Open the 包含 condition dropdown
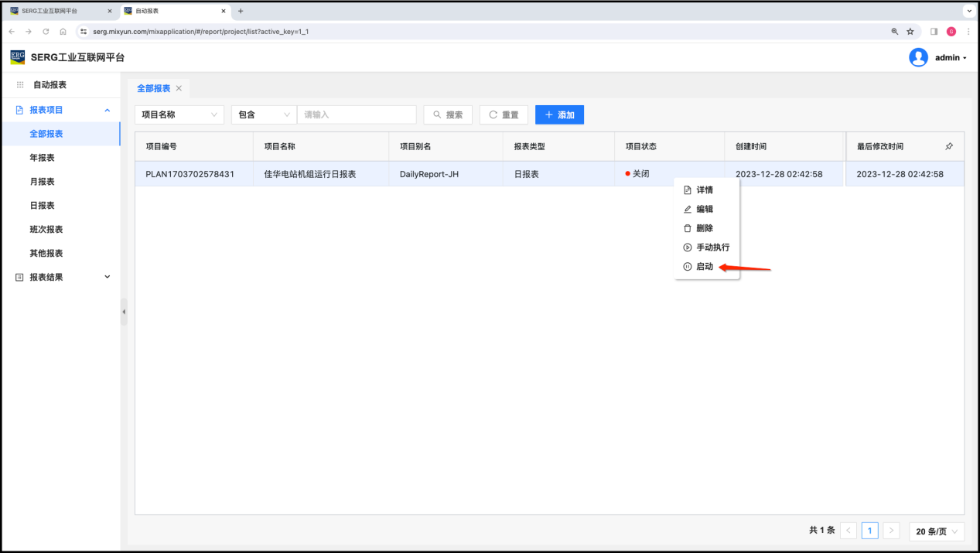This screenshot has height=553, width=980. pos(264,114)
